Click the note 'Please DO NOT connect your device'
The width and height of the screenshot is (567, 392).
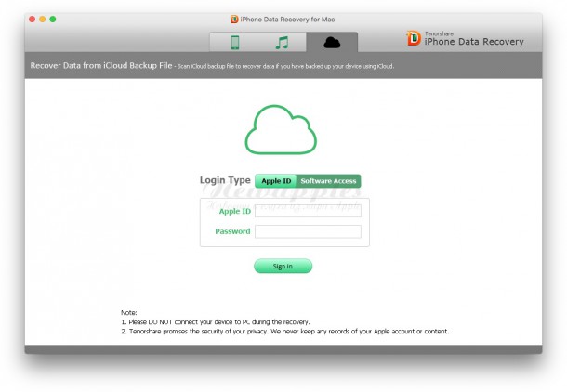216,322
